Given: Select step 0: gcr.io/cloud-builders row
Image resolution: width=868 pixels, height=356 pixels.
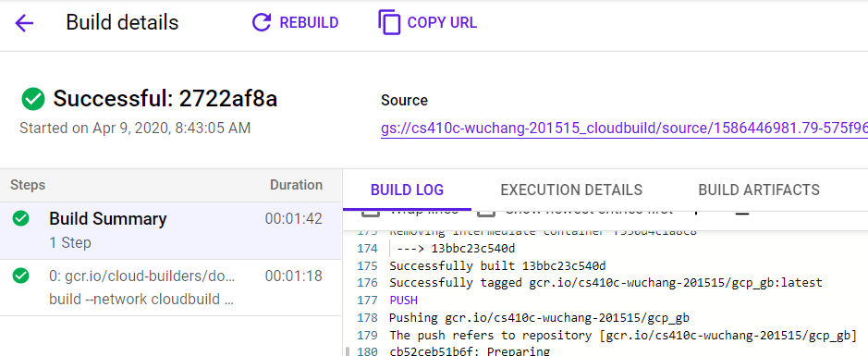Looking at the screenshot, I should (x=170, y=288).
